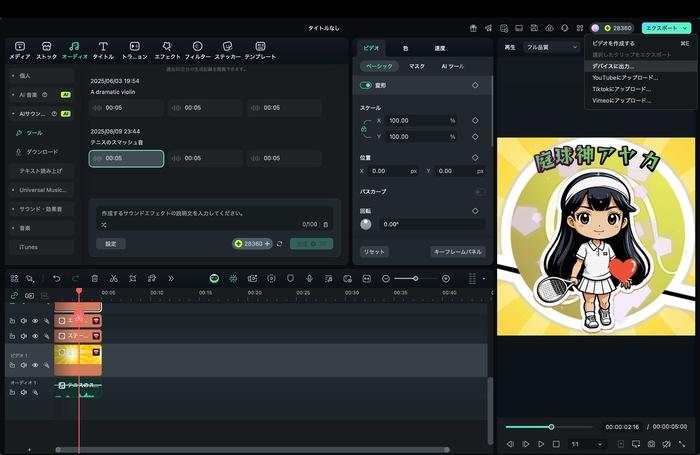Screen dimensions: 700x455
Task: Open the 1:1 preview ratio dropdown
Action: (587, 444)
